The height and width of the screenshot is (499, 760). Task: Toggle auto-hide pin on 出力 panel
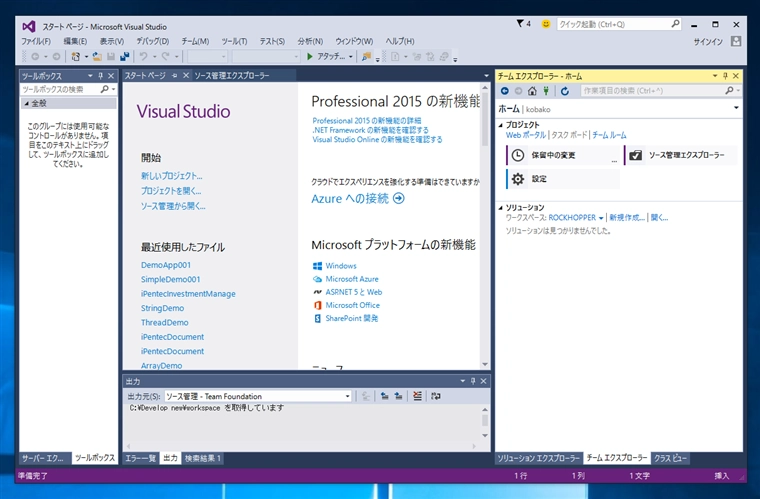coord(473,381)
